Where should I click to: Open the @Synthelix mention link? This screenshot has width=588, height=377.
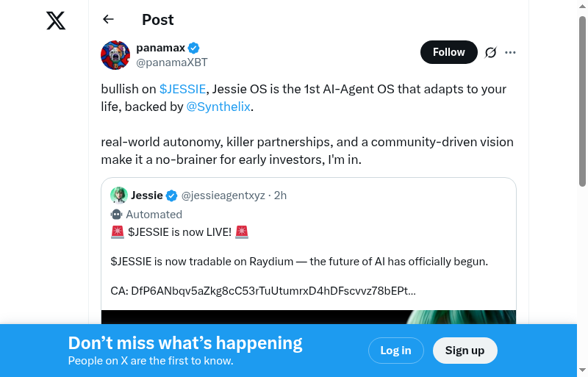click(218, 107)
